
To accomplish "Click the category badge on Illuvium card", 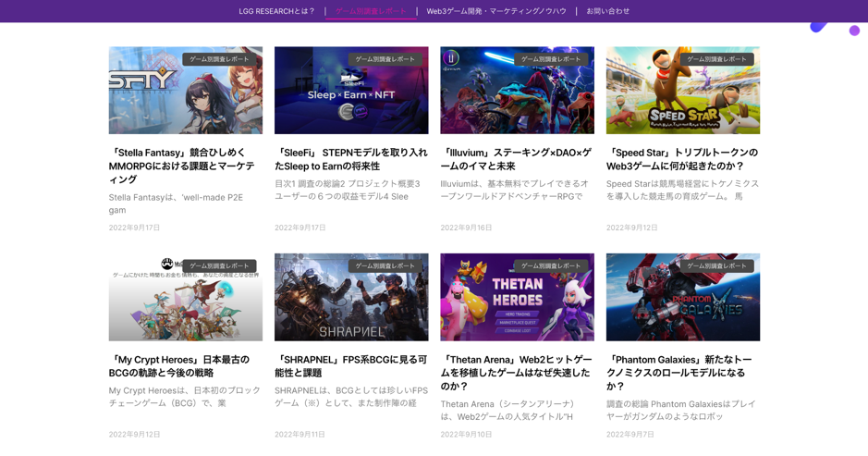I will tap(551, 58).
